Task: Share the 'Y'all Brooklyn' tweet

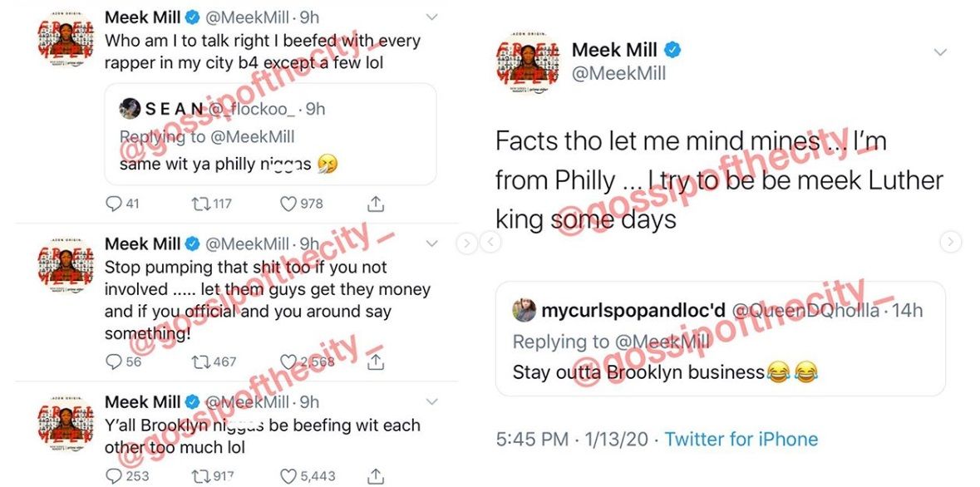Action: (375, 475)
